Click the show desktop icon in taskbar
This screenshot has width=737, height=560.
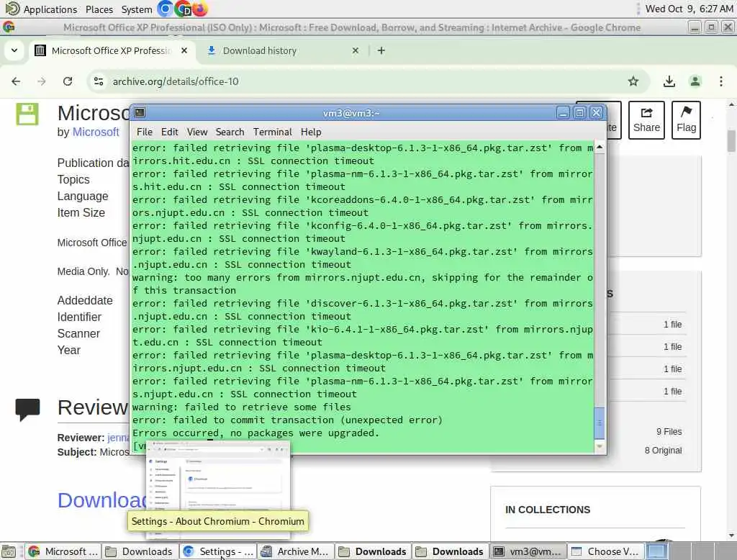tap(9, 551)
